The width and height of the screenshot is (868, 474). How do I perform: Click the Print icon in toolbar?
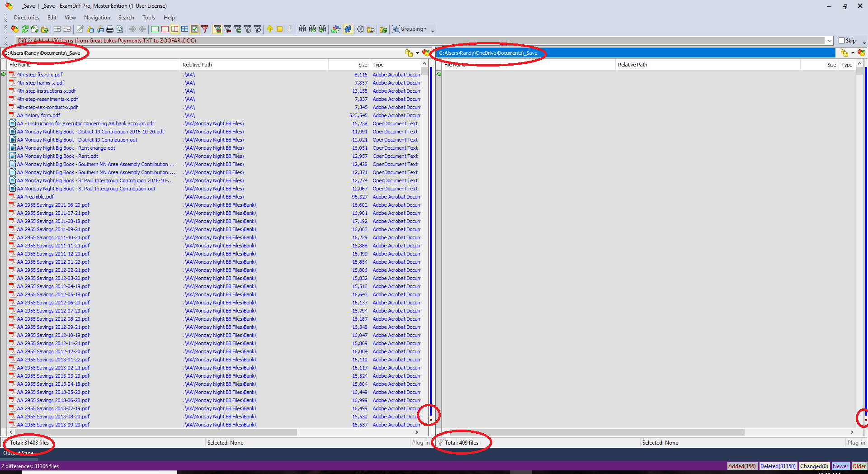tap(110, 29)
